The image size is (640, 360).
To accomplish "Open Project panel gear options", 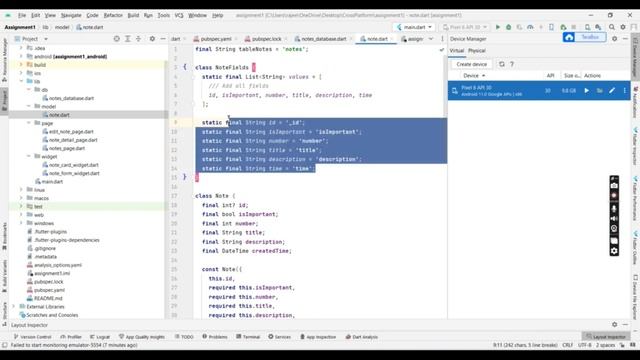I will coord(152,39).
